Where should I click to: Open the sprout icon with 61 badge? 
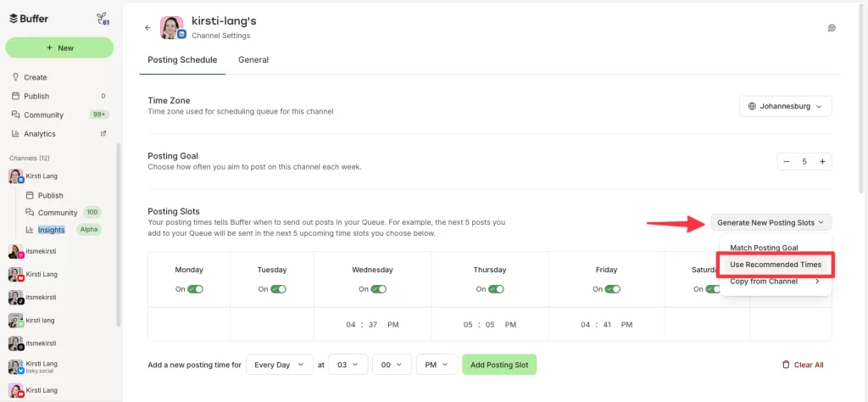point(103,19)
